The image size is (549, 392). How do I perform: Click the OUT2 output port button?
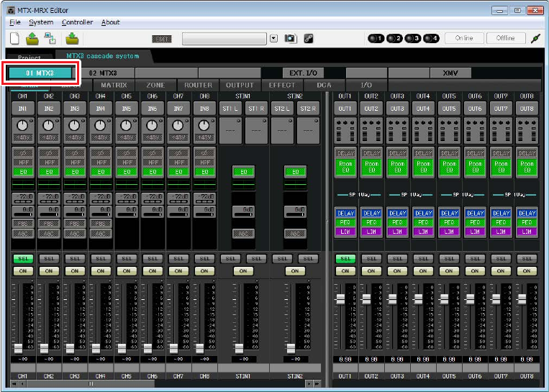point(371,109)
